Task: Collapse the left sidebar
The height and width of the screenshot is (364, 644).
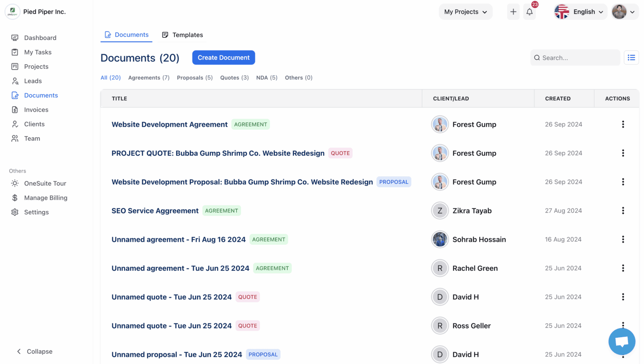Action: pyautogui.click(x=34, y=351)
